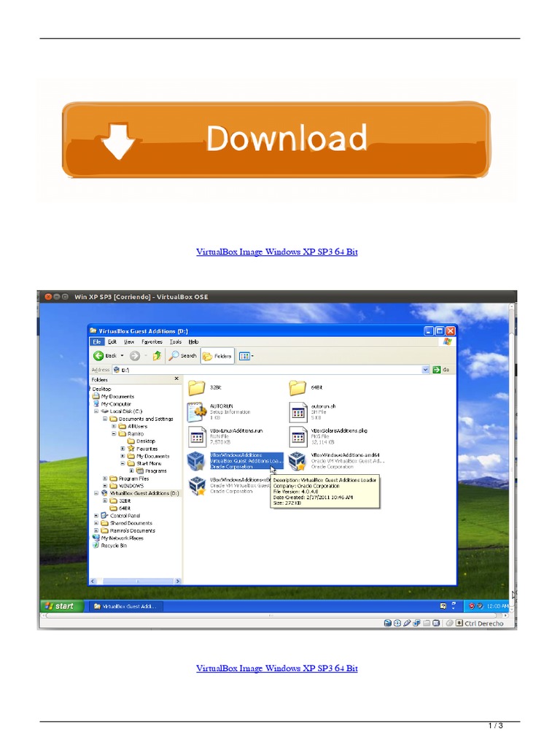This screenshot has width=560, height=747.
Task: Select the autorun.sh file icon
Action: coord(298,413)
